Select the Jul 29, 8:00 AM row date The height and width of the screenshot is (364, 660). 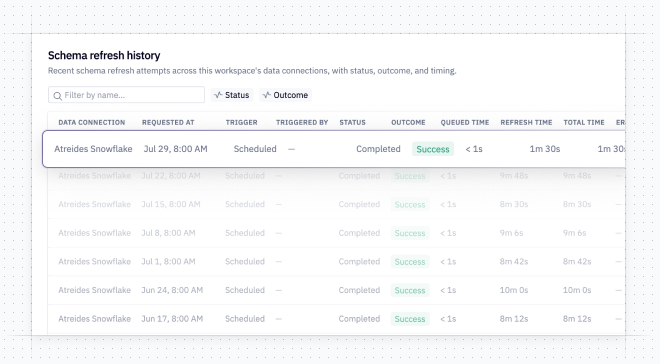tap(176, 149)
